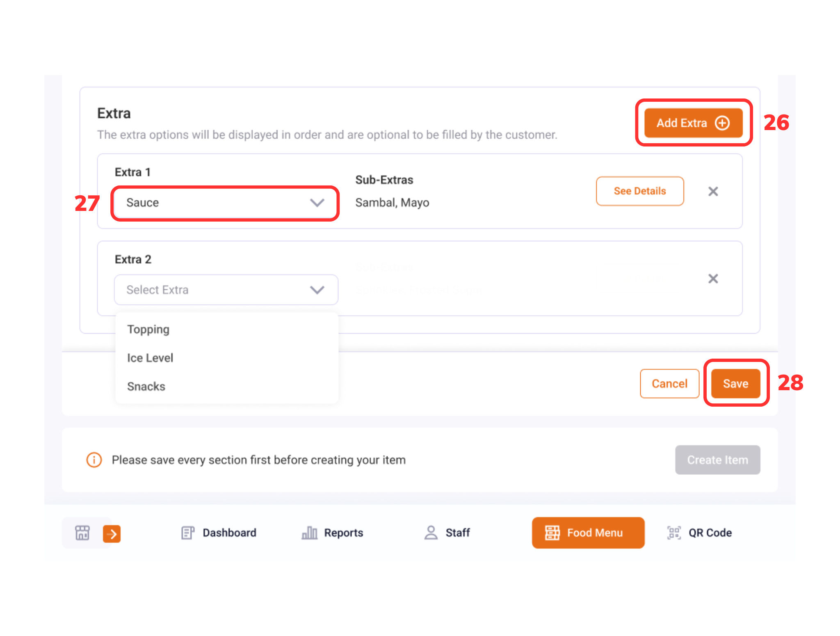
Task: Cancel changes to the extras
Action: [x=669, y=383]
